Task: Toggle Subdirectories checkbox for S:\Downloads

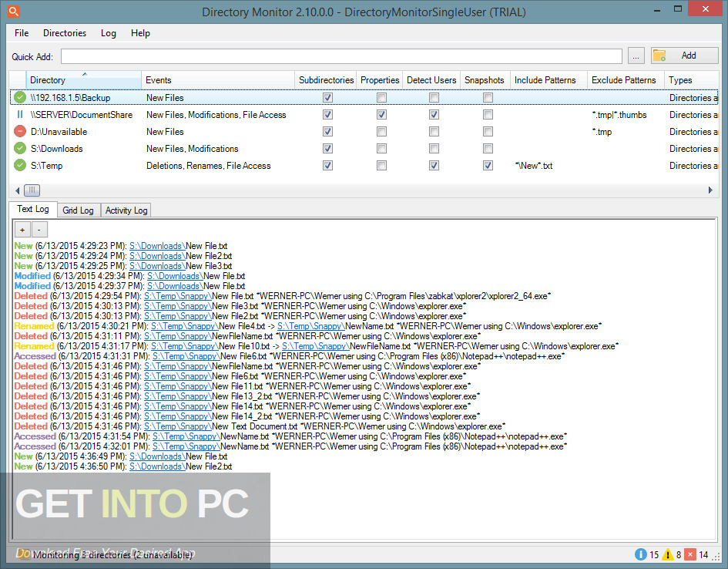Action: pyautogui.click(x=327, y=149)
